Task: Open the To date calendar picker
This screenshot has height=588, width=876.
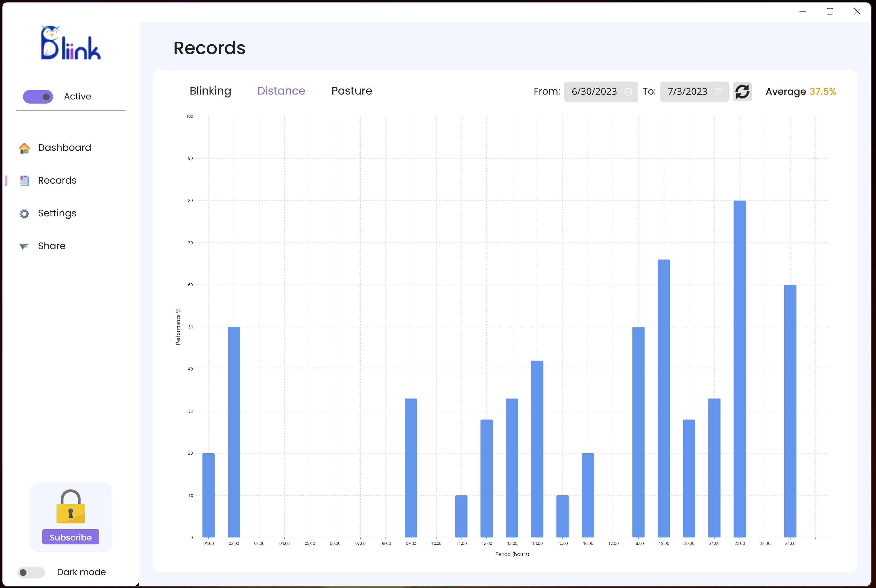Action: click(x=718, y=92)
